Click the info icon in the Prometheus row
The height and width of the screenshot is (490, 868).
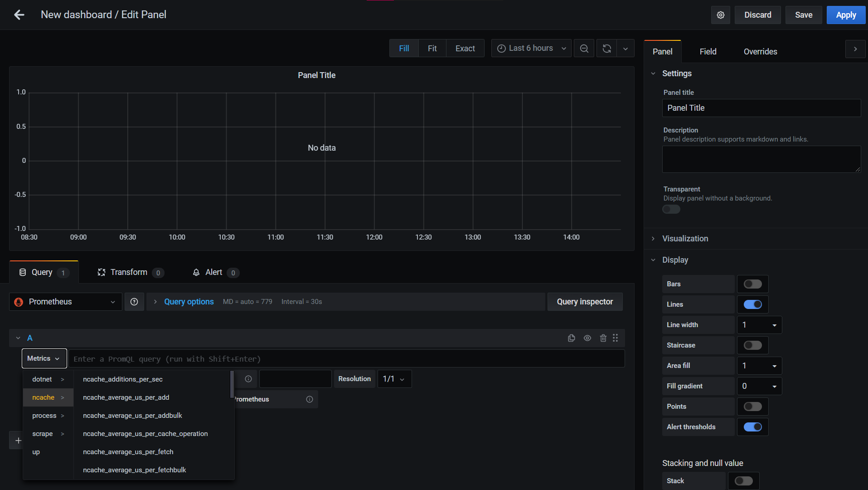310,399
